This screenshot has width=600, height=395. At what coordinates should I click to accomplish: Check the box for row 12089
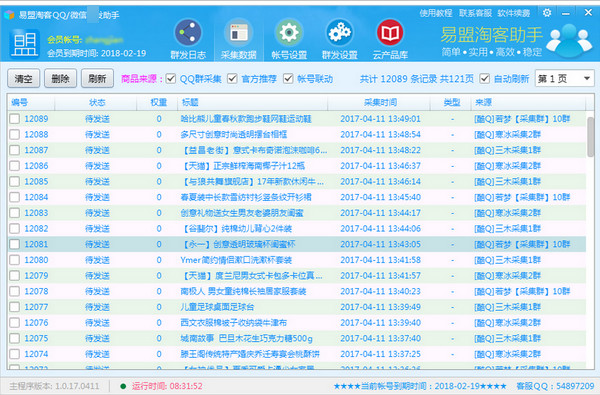pos(15,119)
